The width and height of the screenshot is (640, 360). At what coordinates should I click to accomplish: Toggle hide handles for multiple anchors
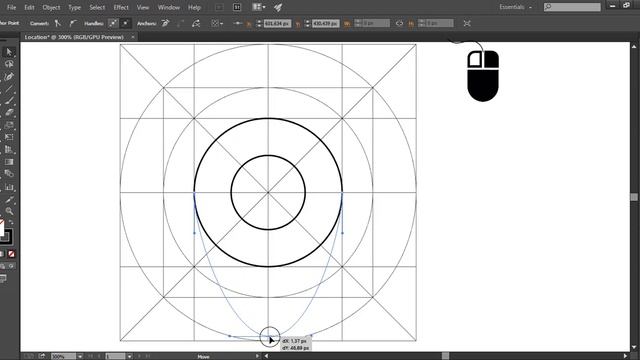(126, 24)
